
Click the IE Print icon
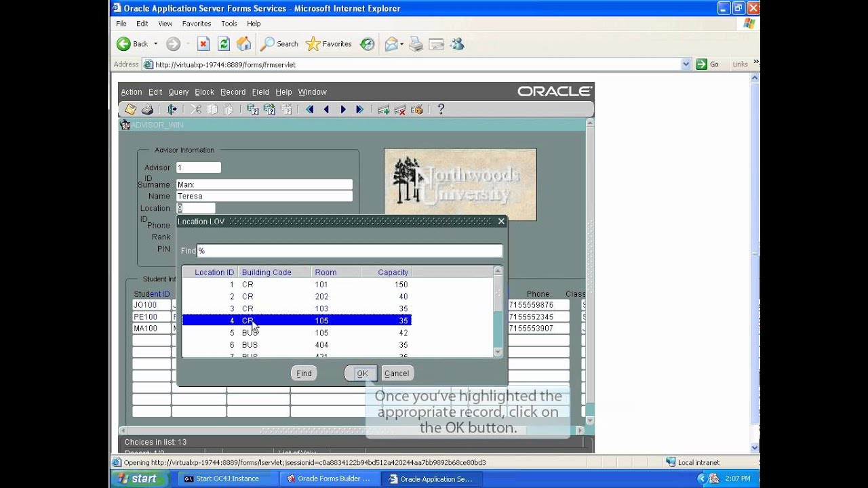click(416, 44)
